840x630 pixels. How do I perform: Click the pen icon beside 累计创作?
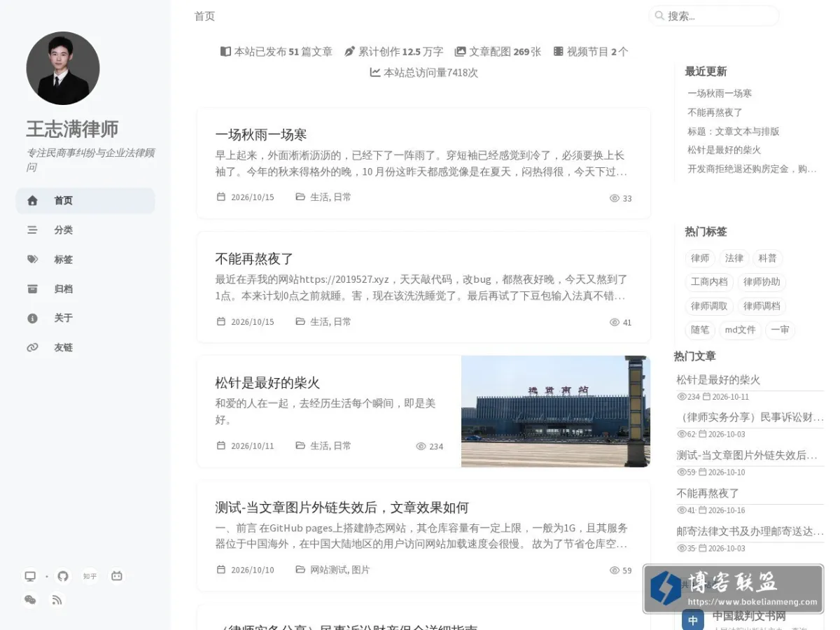tap(350, 51)
